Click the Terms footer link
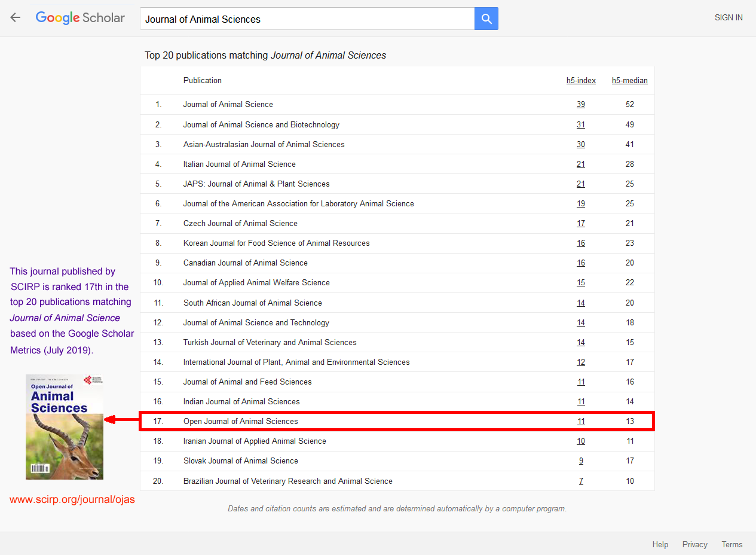The image size is (756, 555). (732, 545)
